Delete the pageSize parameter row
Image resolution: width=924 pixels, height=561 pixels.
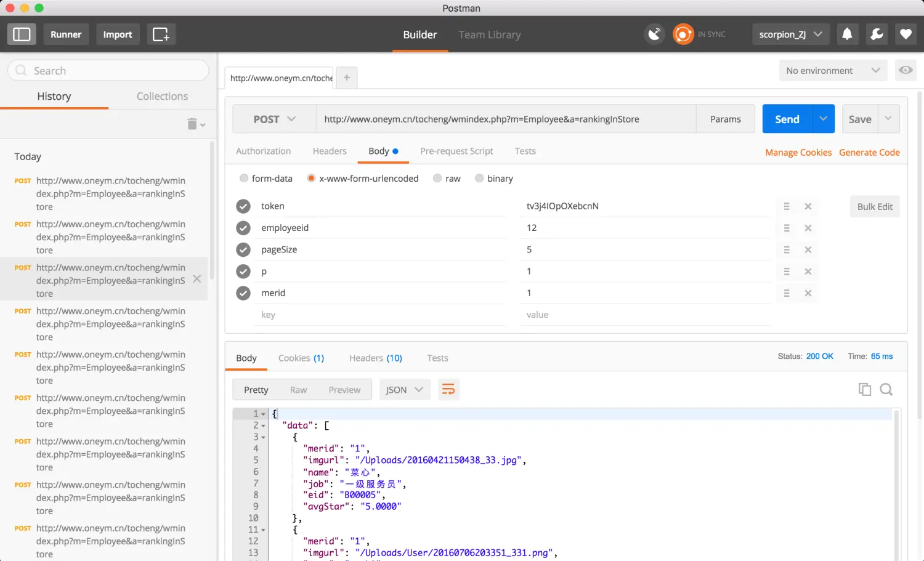(808, 249)
